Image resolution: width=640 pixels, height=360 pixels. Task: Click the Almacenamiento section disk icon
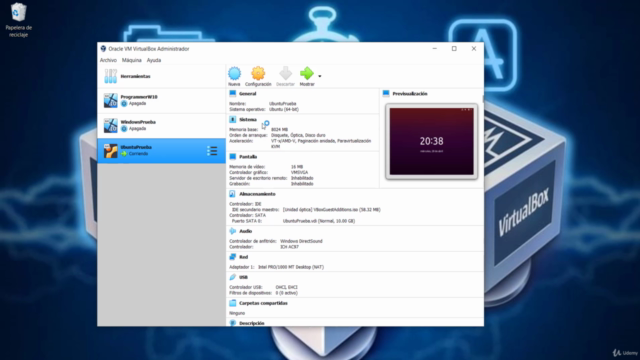(233, 194)
